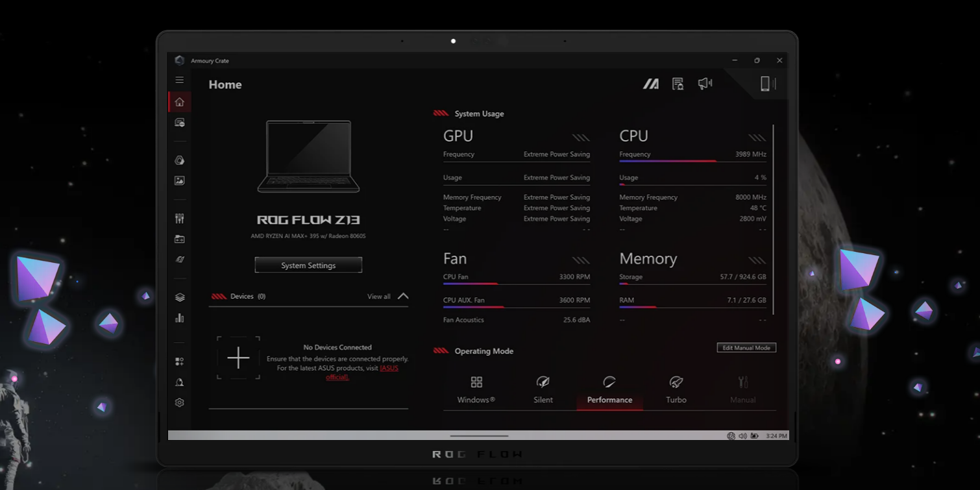Click the speaker volume icon in taskbar

point(742,436)
